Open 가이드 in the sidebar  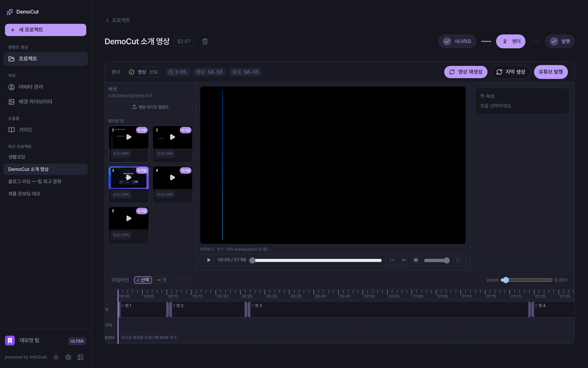(46, 130)
